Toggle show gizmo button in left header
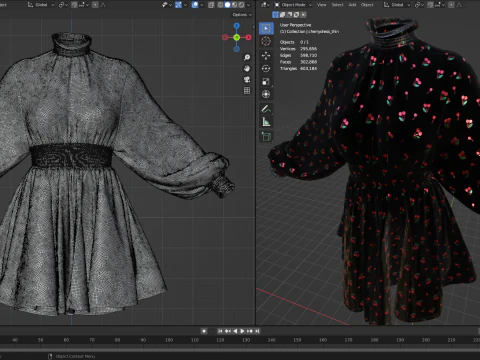Screen dimensions: 480x360 (178, 5)
